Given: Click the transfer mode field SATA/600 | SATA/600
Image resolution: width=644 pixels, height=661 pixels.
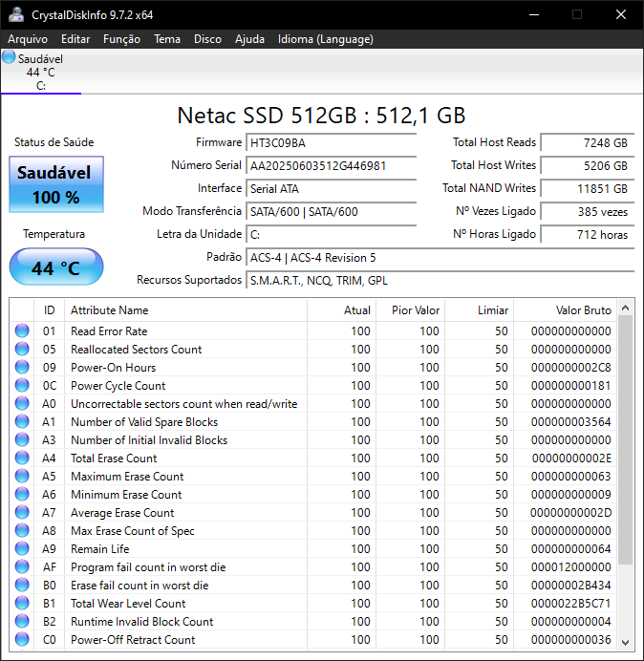Looking at the screenshot, I should [332, 211].
